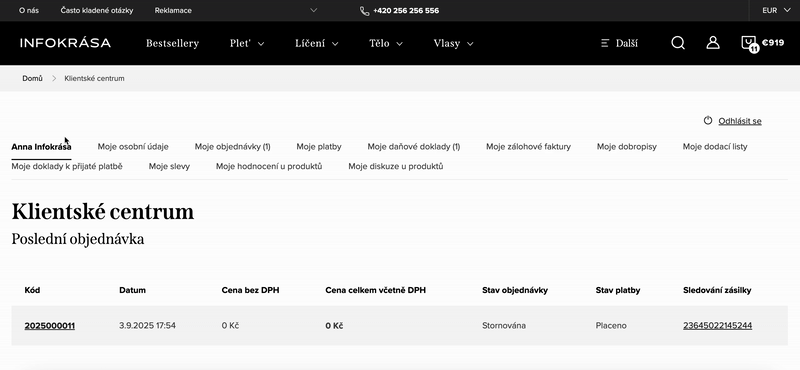Click the power icon next to Odhlásit se
800x370 pixels.
click(x=708, y=120)
